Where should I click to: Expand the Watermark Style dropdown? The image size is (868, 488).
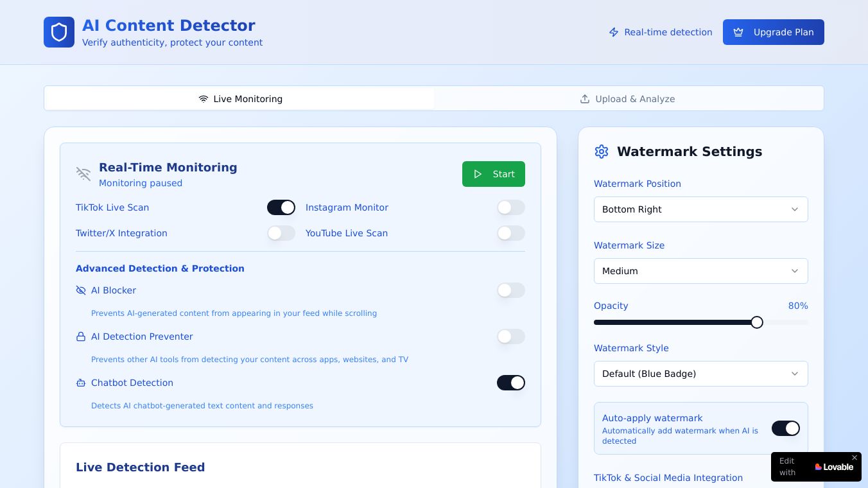[701, 374]
